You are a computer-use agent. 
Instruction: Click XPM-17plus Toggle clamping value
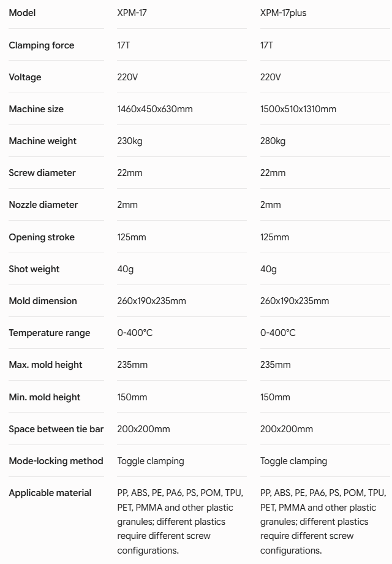(x=293, y=461)
